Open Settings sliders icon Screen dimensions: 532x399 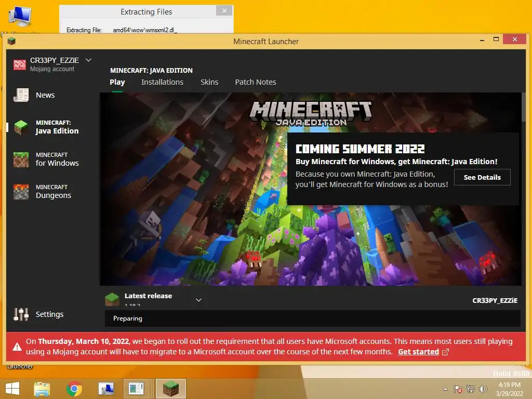click(x=21, y=314)
